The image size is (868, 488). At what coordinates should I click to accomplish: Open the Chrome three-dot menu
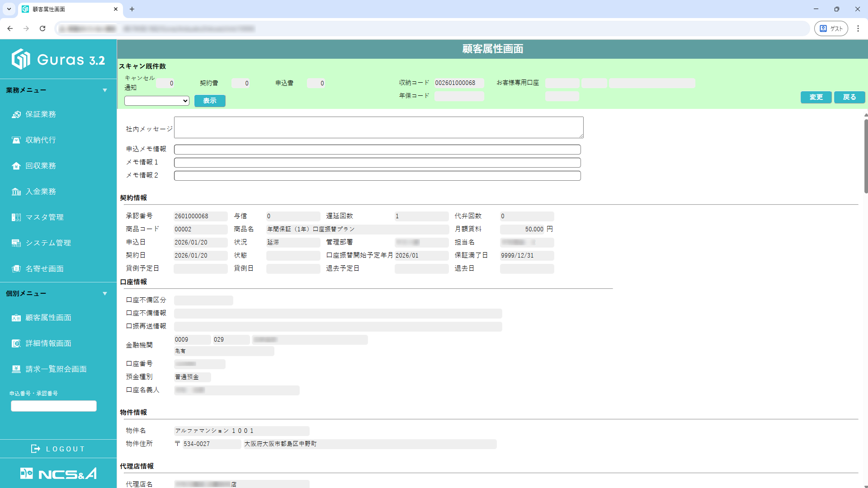point(859,28)
